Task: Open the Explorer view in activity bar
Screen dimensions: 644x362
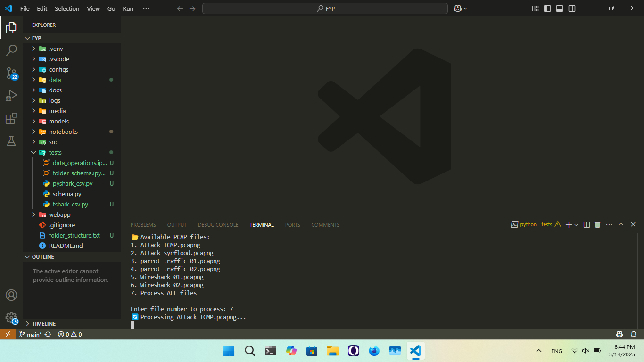Action: (11, 28)
